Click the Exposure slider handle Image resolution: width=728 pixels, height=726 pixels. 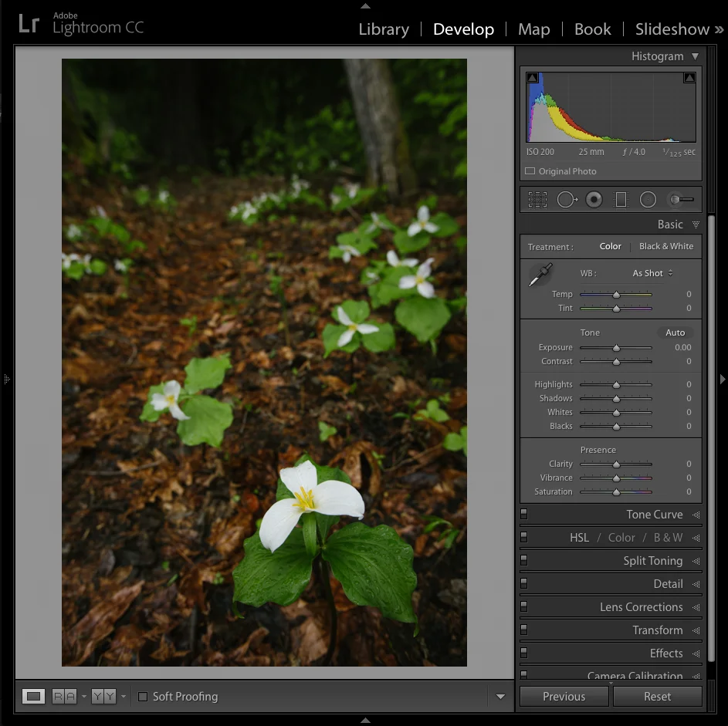pos(616,348)
